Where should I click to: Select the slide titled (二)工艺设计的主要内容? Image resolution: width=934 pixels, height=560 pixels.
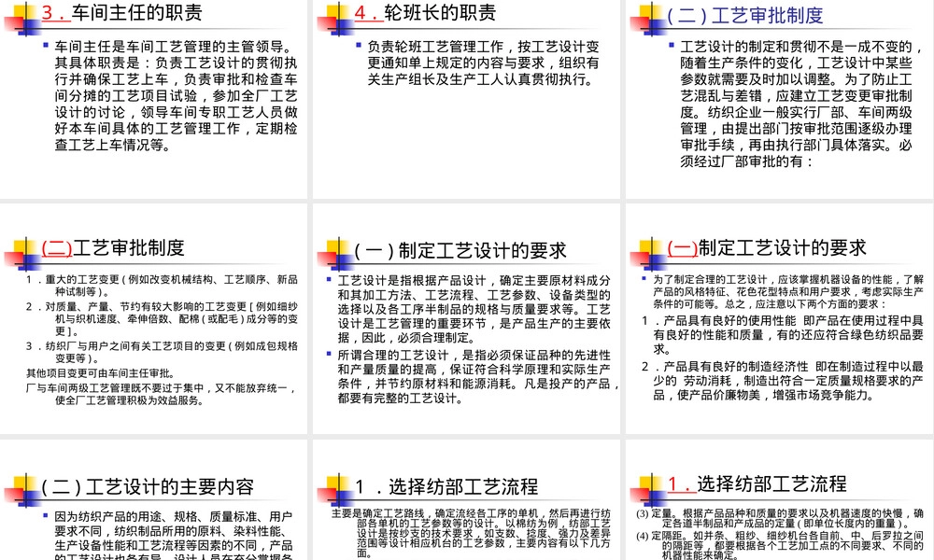coord(153,500)
